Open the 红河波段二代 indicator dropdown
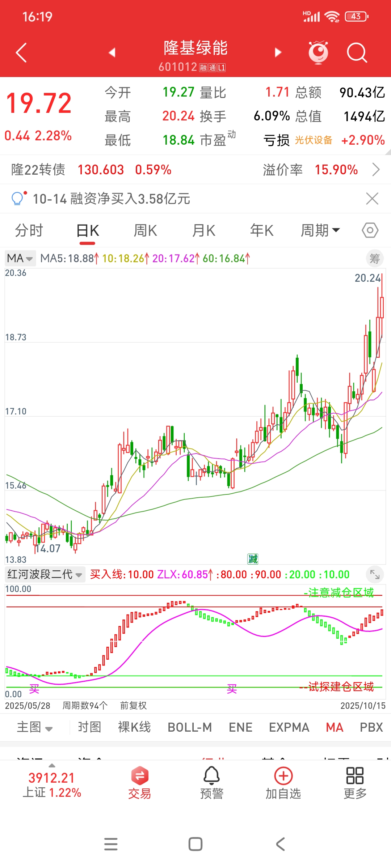This screenshot has width=391, height=868. tap(45, 574)
